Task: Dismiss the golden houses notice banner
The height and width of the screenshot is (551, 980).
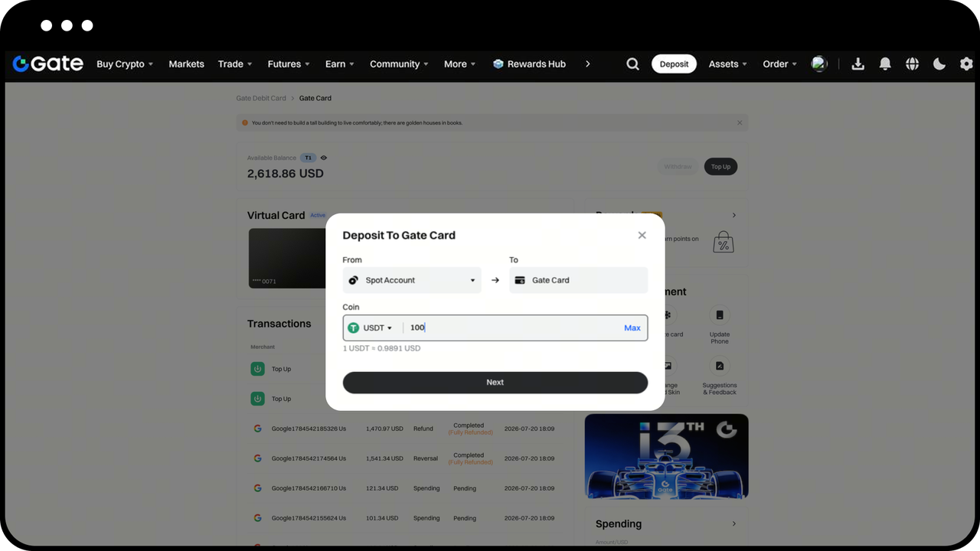Action: coord(740,122)
